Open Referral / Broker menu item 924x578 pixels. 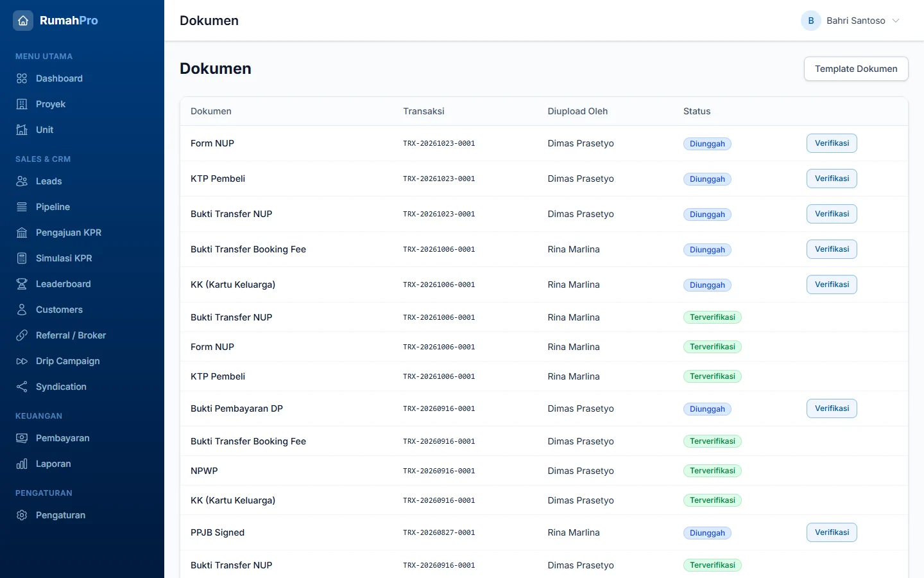point(82,335)
